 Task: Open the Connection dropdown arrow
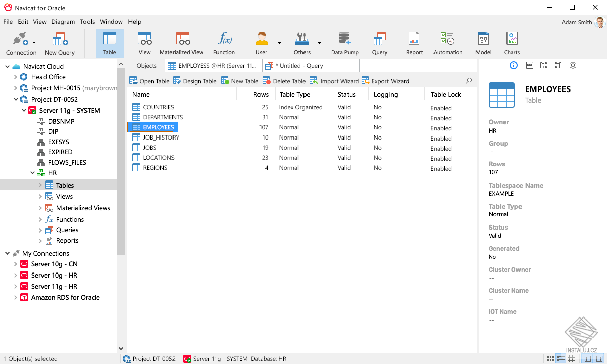coord(34,43)
